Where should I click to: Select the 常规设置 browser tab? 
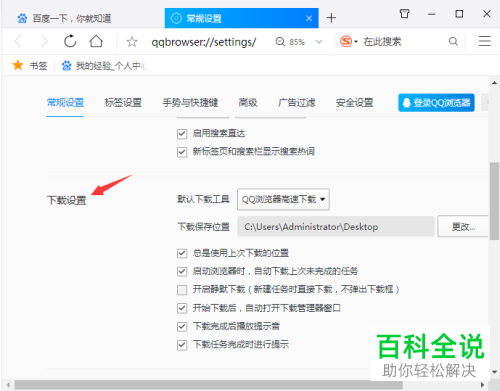[x=241, y=18]
